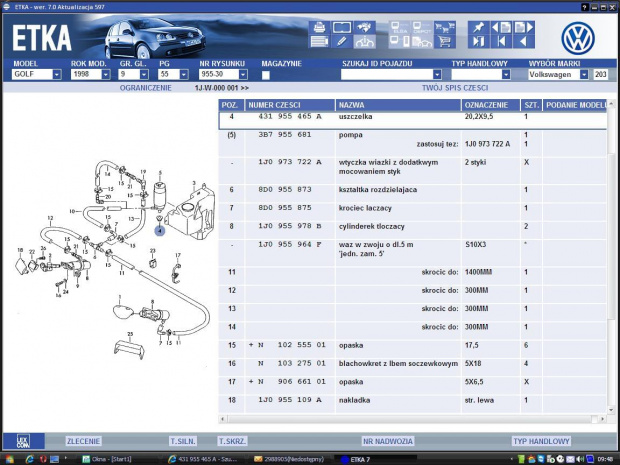This screenshot has width=620, height=465.
Task: Click the POZ. column header
Action: coord(231,105)
